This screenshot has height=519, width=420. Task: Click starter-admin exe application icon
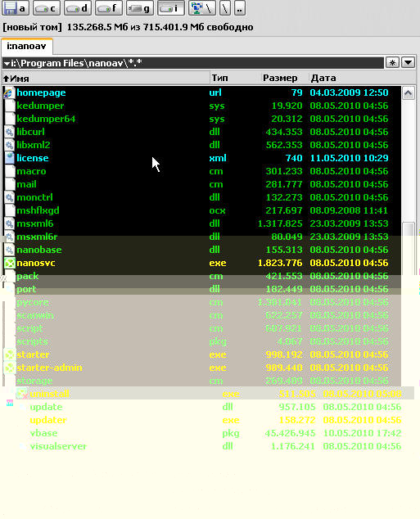[9, 368]
